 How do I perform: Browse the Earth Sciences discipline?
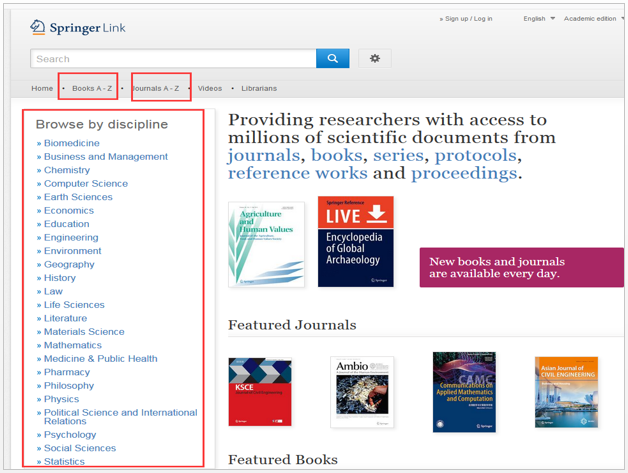click(78, 197)
